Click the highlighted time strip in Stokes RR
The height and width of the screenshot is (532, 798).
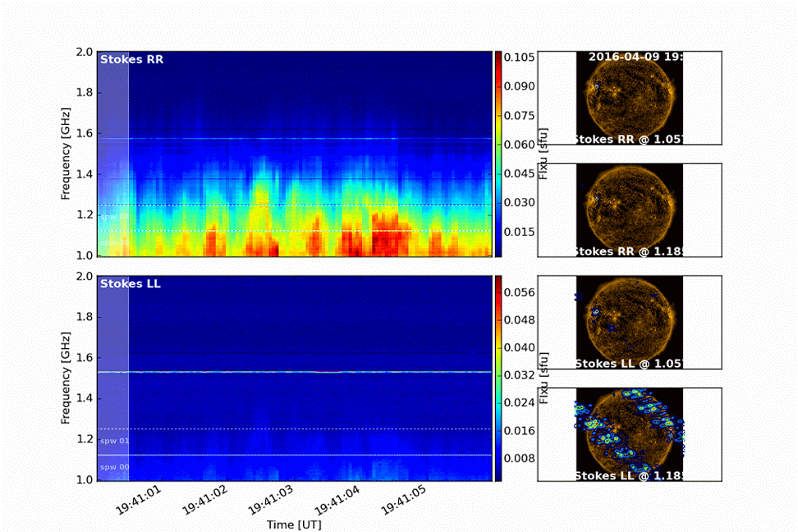(x=113, y=154)
